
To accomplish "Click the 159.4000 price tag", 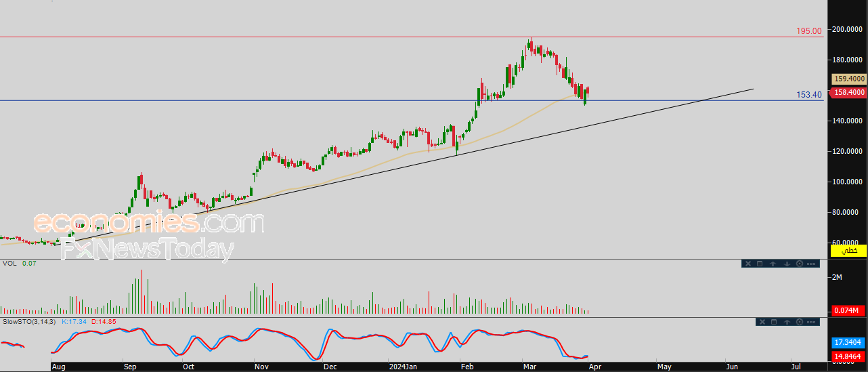I will point(849,79).
